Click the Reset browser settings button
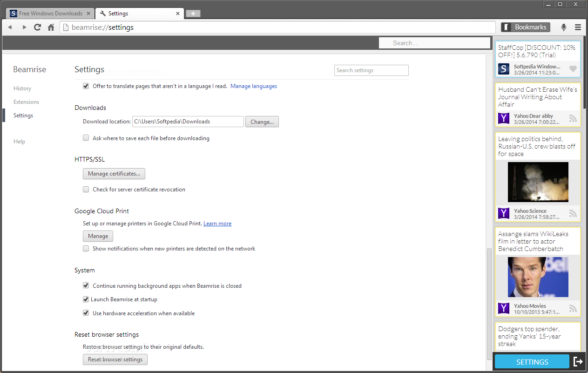The width and height of the screenshot is (588, 373). tap(115, 359)
